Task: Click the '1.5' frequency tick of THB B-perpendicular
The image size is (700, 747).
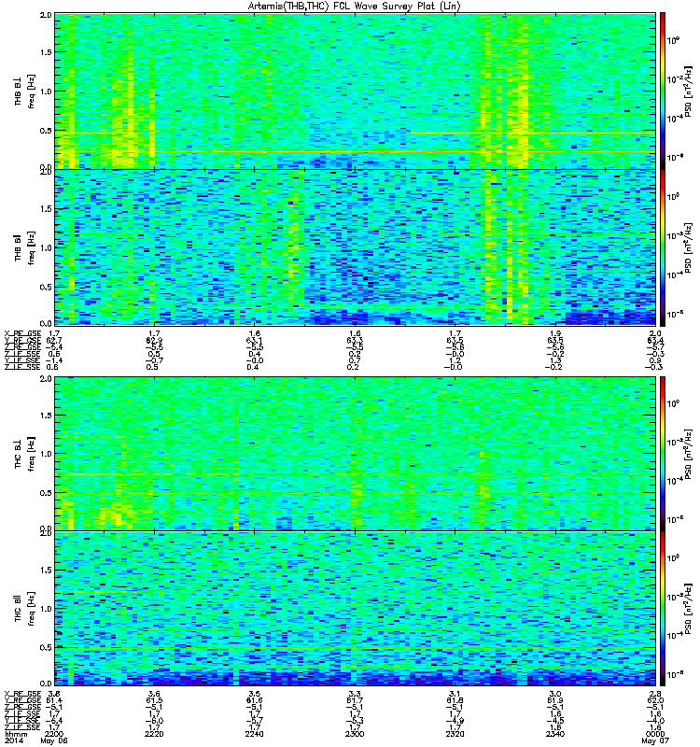Action: 46,52
